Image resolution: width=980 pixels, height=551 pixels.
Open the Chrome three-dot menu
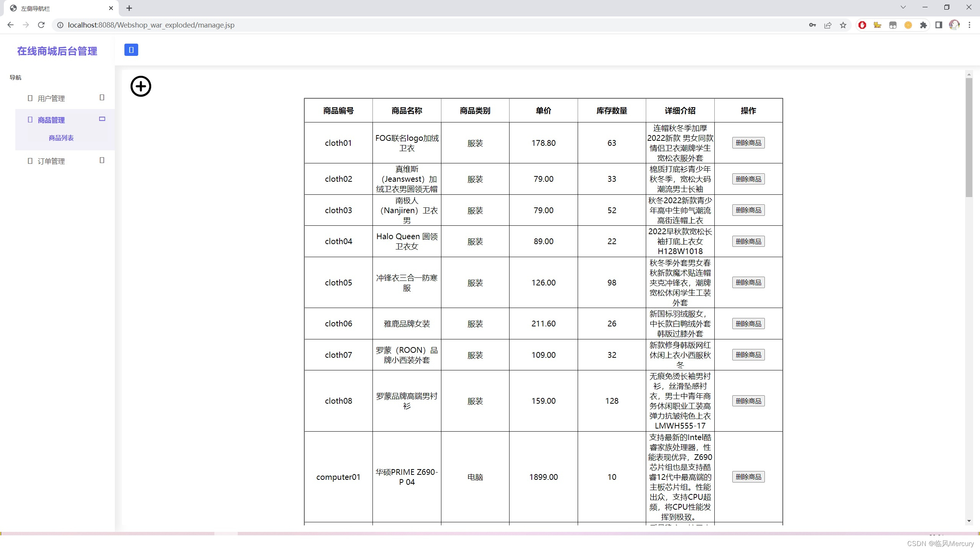tap(969, 25)
